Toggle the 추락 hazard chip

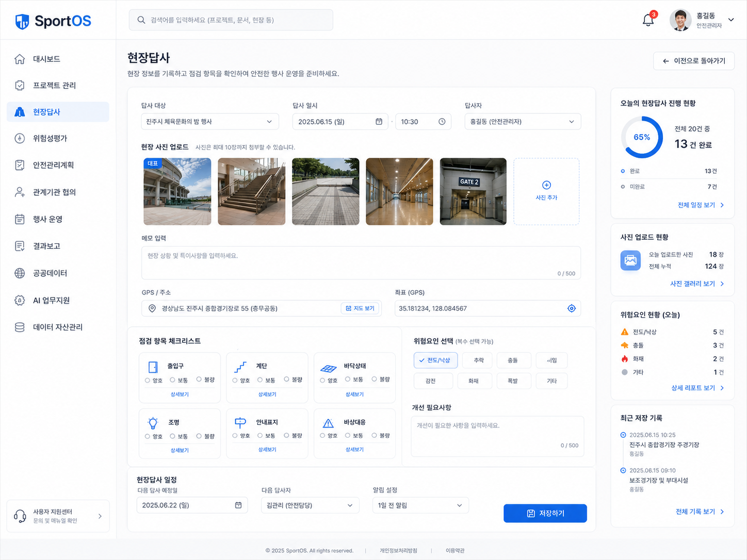click(x=477, y=360)
